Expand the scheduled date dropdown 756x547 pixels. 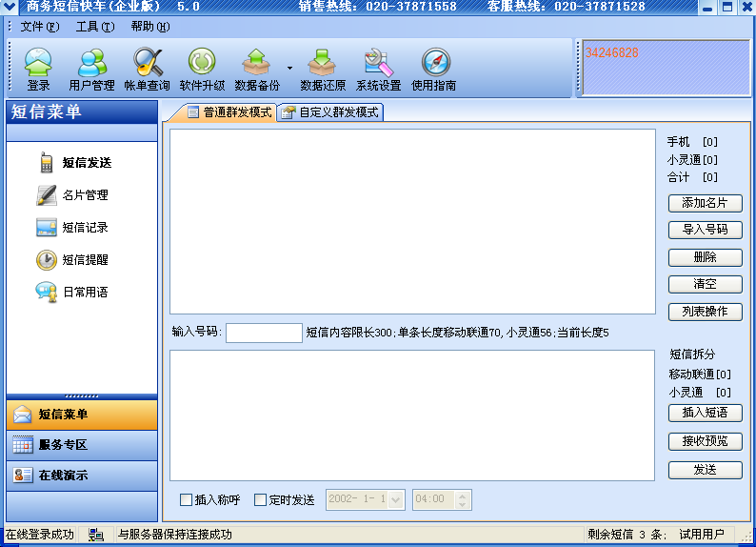click(396, 499)
